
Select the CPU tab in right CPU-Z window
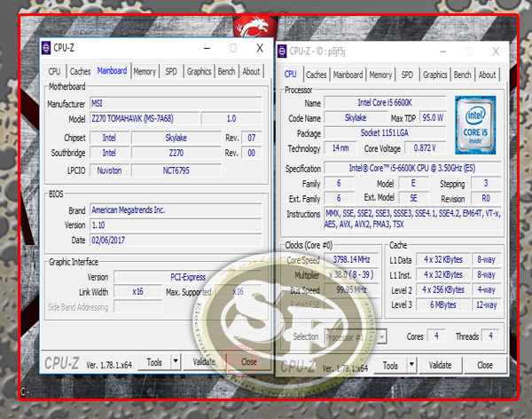(x=291, y=74)
